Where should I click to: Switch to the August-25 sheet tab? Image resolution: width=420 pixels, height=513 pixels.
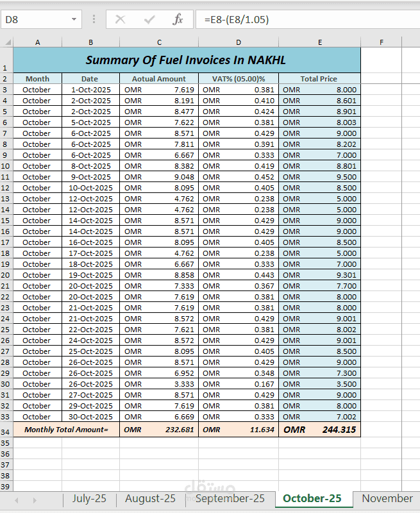150,498
